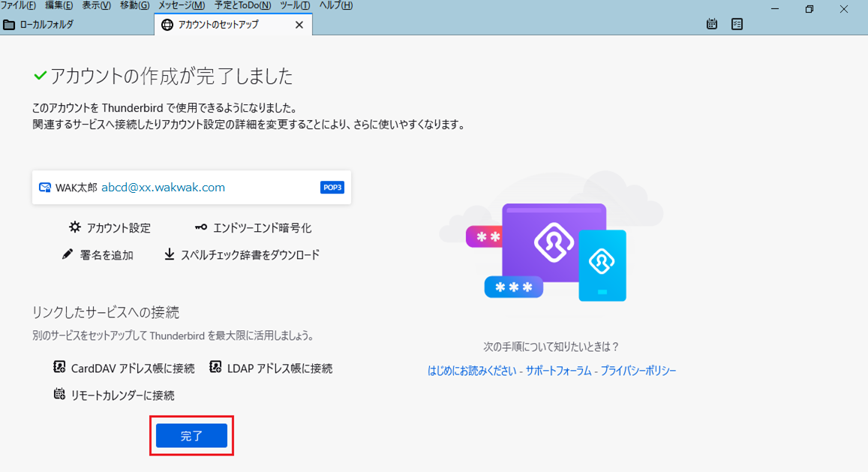This screenshot has height=472, width=868.
Task: Click the gear icon for アカウント設定
Action: click(75, 227)
